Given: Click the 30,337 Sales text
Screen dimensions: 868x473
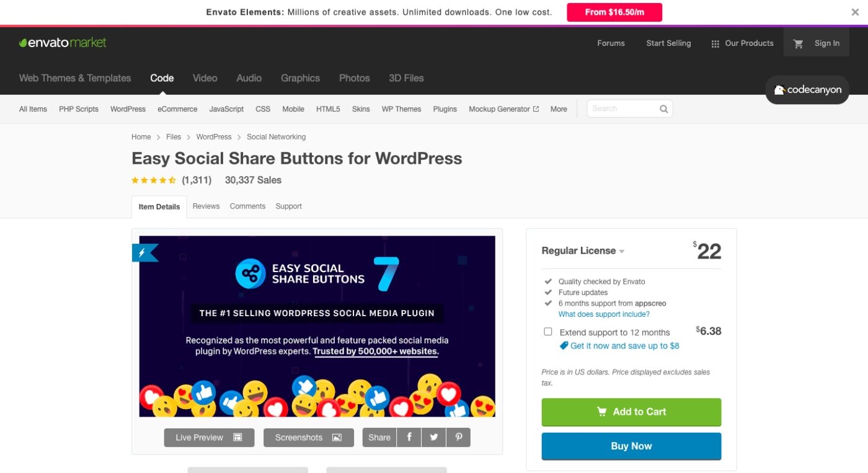Looking at the screenshot, I should pos(253,180).
